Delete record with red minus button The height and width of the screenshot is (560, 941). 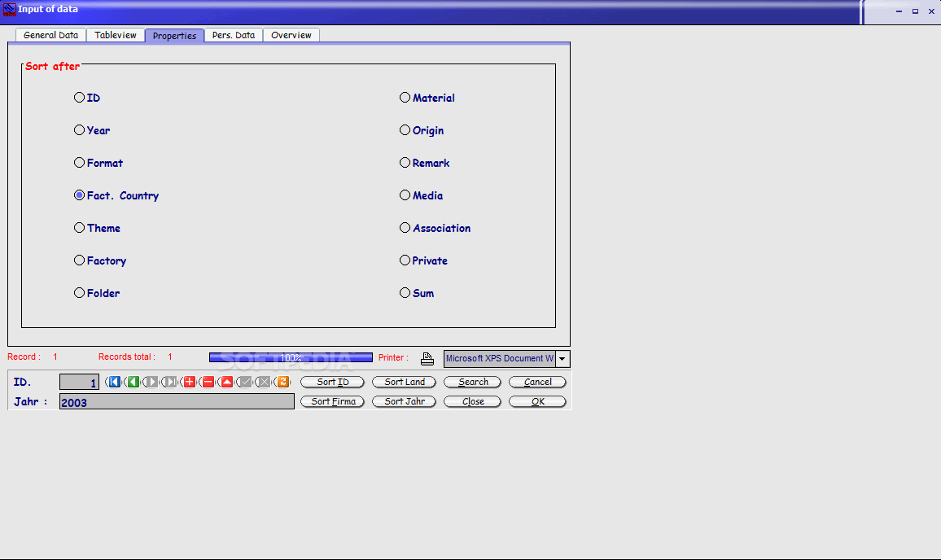pos(208,382)
